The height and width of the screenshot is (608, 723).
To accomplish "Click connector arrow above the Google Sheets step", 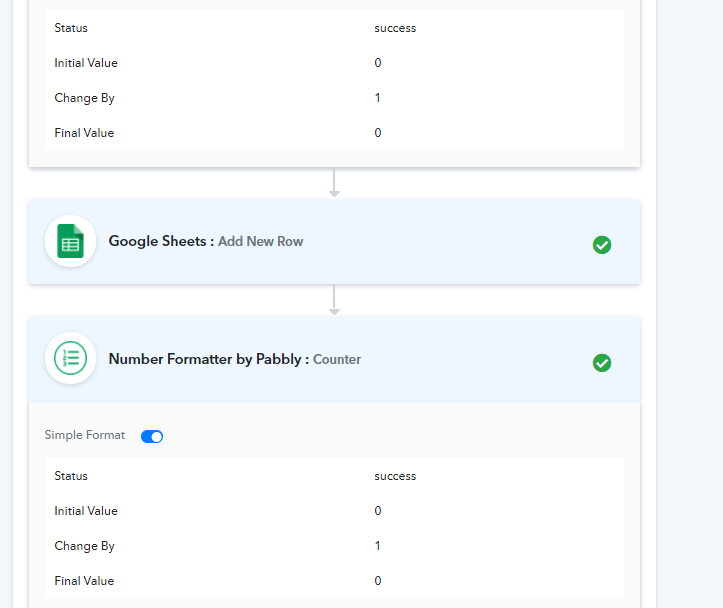I will (334, 184).
